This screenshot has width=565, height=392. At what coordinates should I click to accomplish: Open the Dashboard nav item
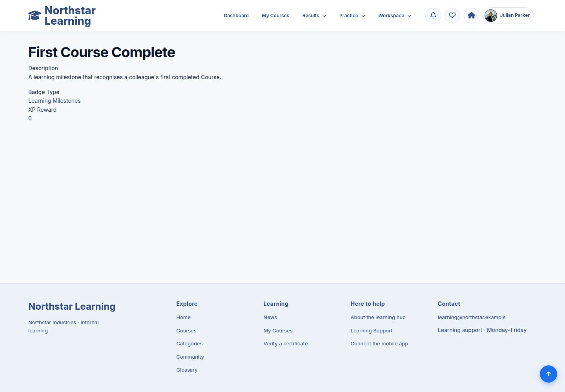point(236,16)
